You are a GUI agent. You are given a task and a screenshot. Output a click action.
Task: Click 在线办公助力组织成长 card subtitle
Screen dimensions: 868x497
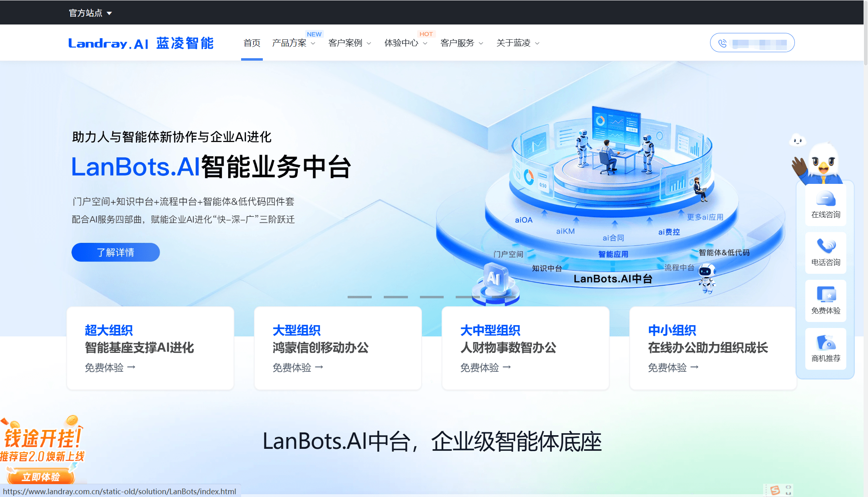point(708,348)
